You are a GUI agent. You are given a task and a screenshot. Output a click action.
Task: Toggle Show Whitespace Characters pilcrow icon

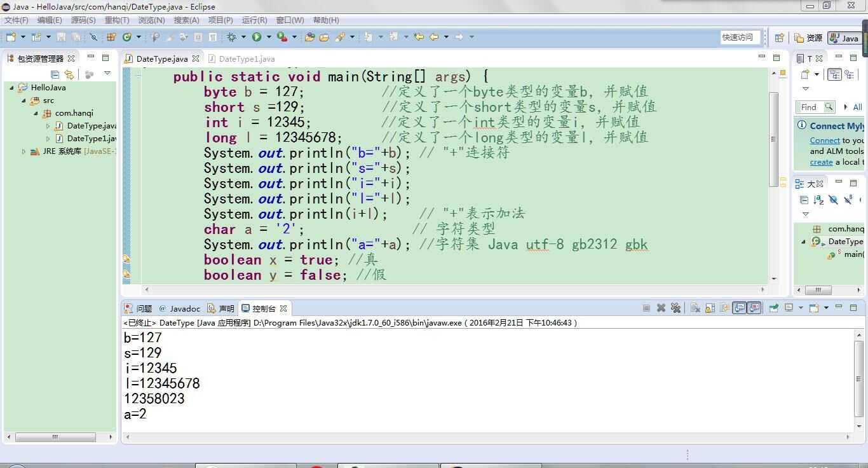point(212,37)
